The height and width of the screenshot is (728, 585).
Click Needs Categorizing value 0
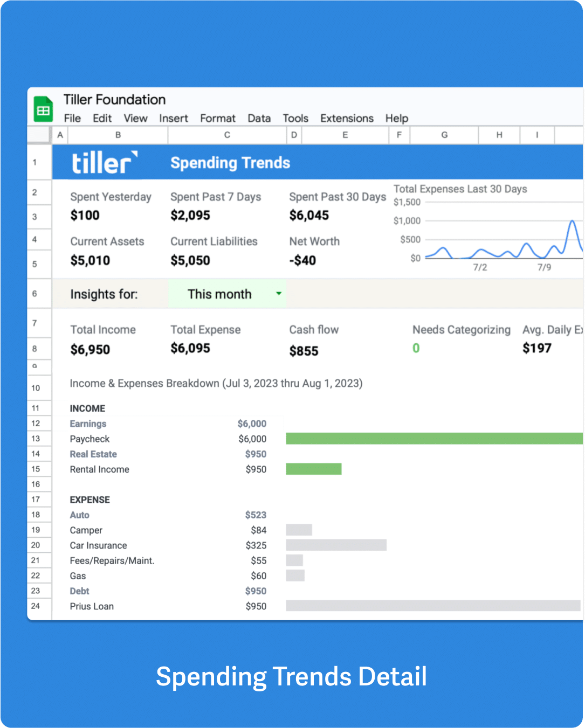(x=416, y=348)
